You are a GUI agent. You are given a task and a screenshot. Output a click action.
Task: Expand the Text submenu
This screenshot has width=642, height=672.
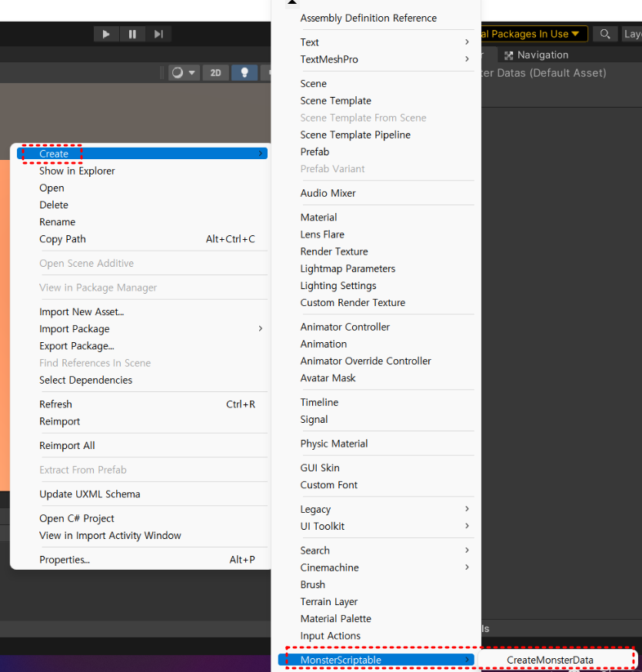(376, 42)
